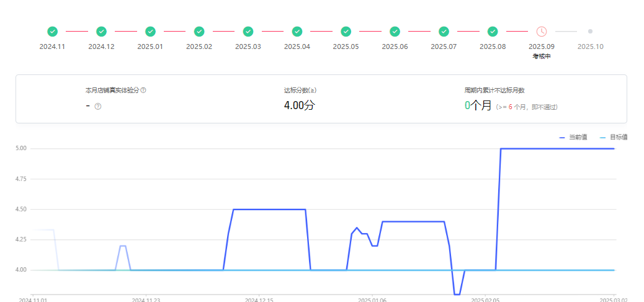The image size is (644, 302).
Task: Click help icon beside 本月店铺真实体验分
Action: click(x=143, y=91)
